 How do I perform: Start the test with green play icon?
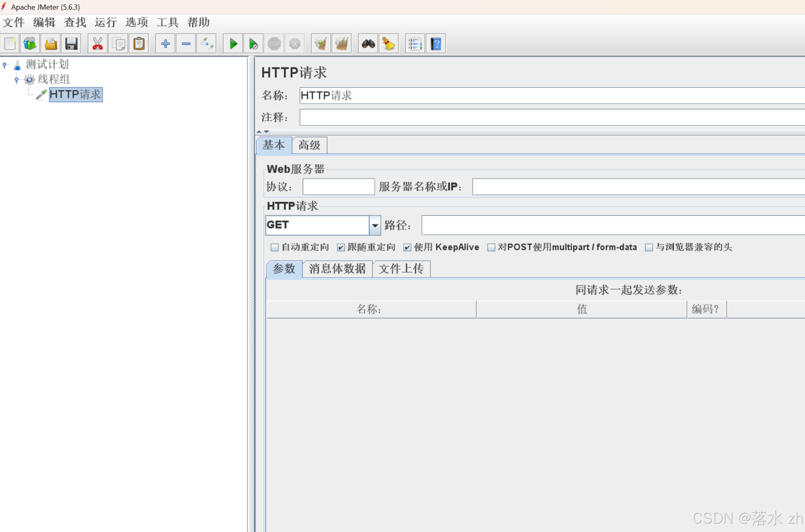(x=233, y=43)
